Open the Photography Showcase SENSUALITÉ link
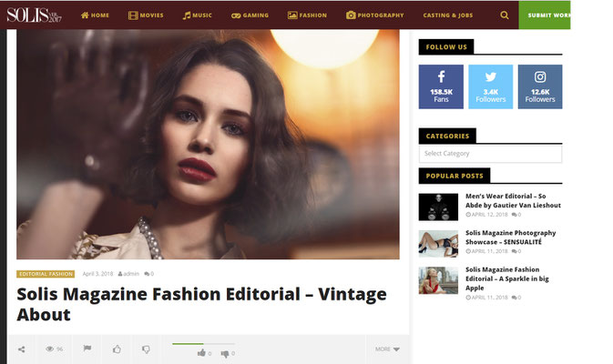613x364 pixels. [x=511, y=238]
